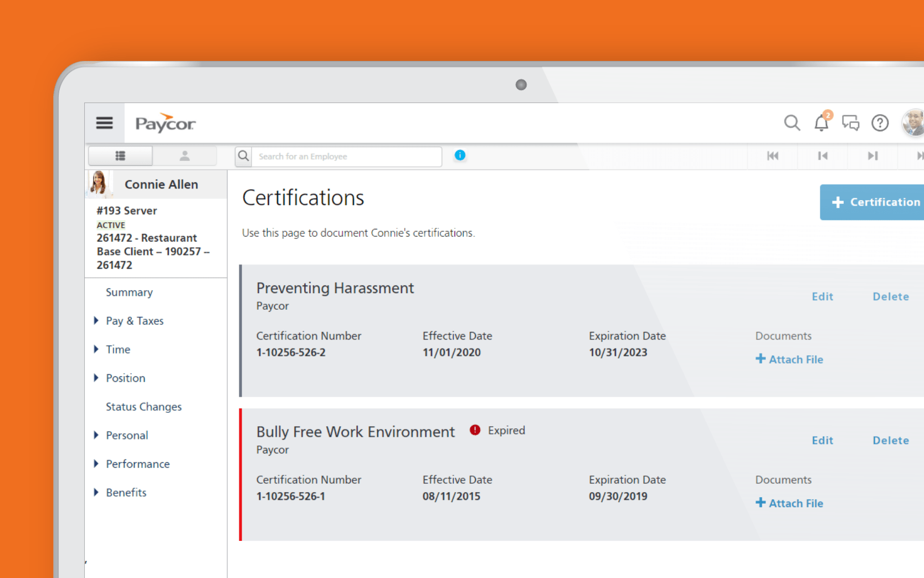Edit the Preventing Harassment certification
The height and width of the screenshot is (578, 924).
(822, 296)
